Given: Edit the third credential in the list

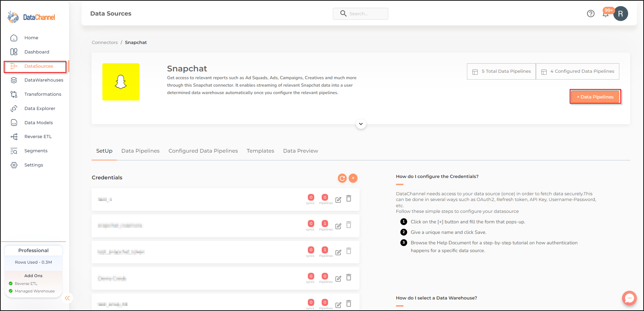Looking at the screenshot, I should click(338, 252).
